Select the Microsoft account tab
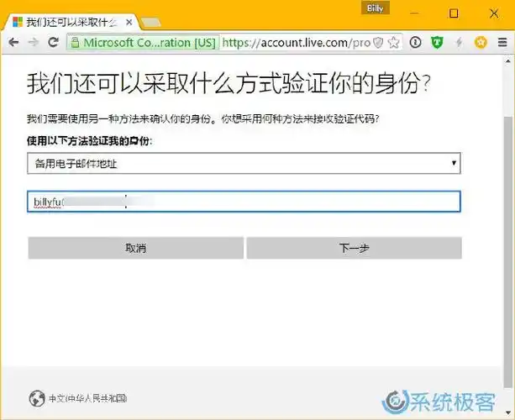The height and width of the screenshot is (420, 515). (x=71, y=23)
